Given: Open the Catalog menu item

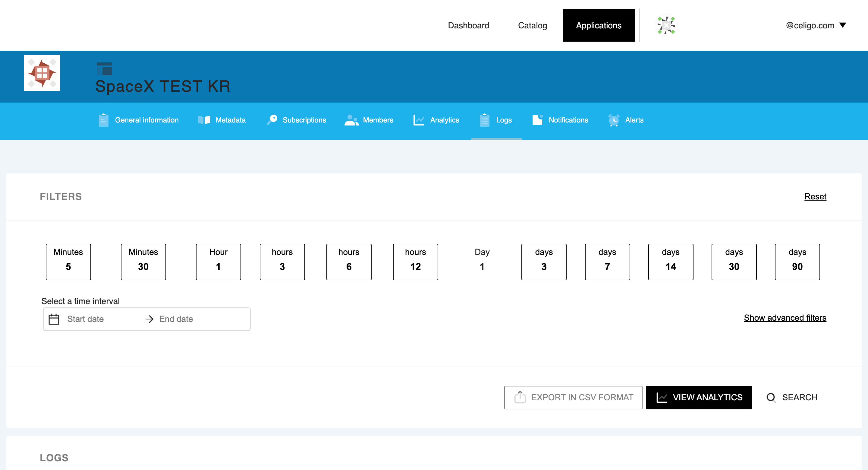Looking at the screenshot, I should [532, 25].
